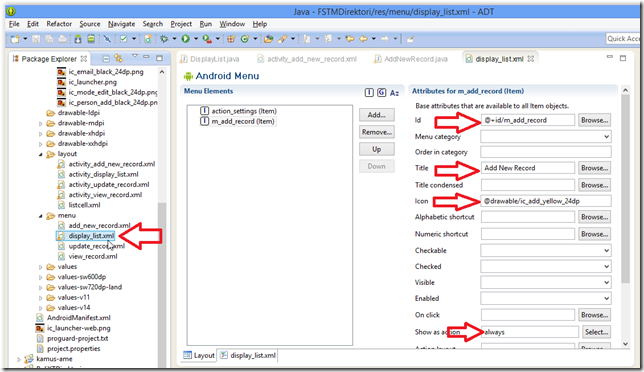Screen dimensions: 644x372
Task: Open Android SDK Manager toolbar icon
Action: pos(78,39)
